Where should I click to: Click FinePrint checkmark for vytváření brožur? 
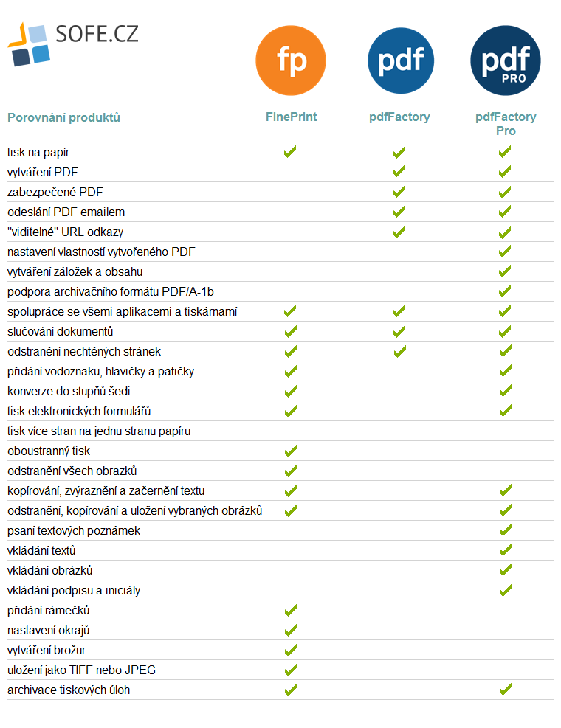291,650
